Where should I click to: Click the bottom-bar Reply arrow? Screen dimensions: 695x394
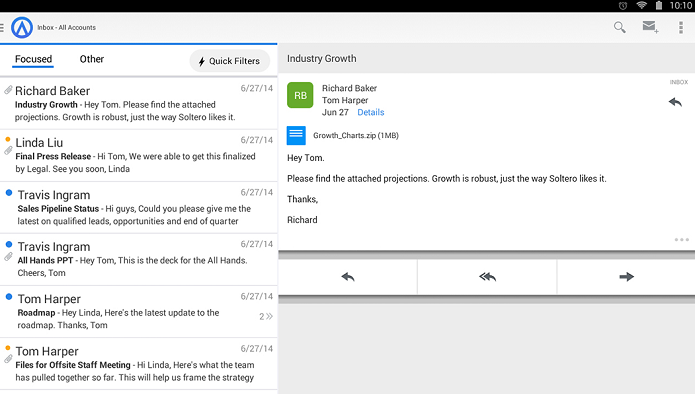point(348,277)
